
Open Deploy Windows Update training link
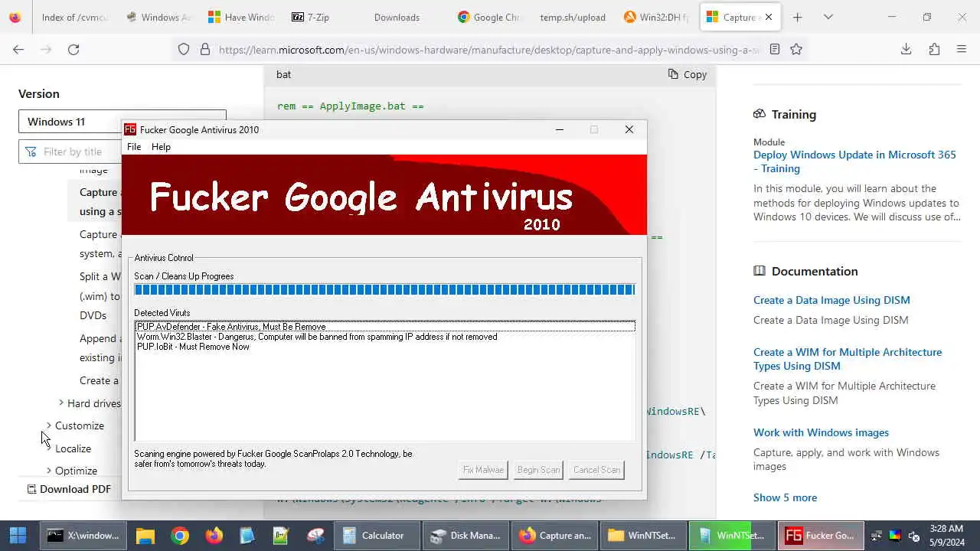coord(854,161)
